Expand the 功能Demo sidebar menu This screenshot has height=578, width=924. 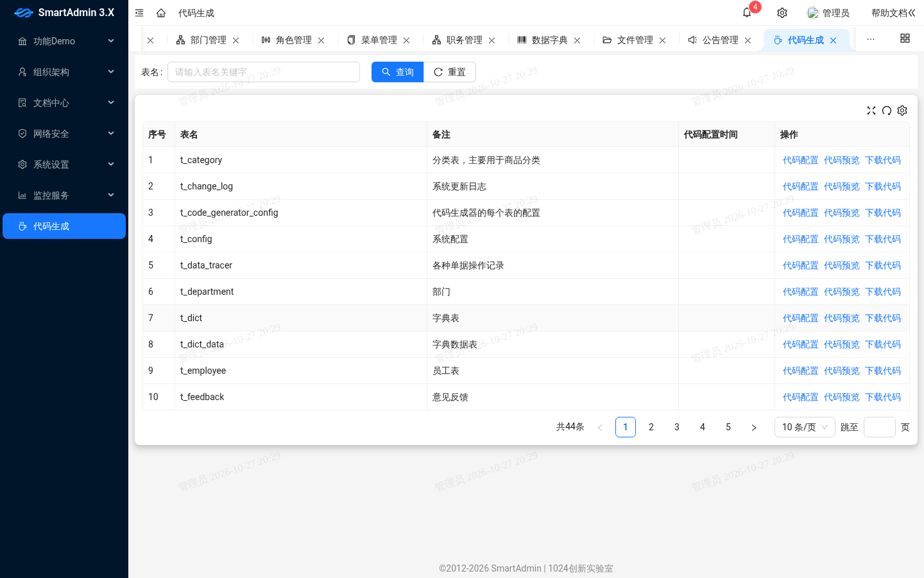click(64, 41)
